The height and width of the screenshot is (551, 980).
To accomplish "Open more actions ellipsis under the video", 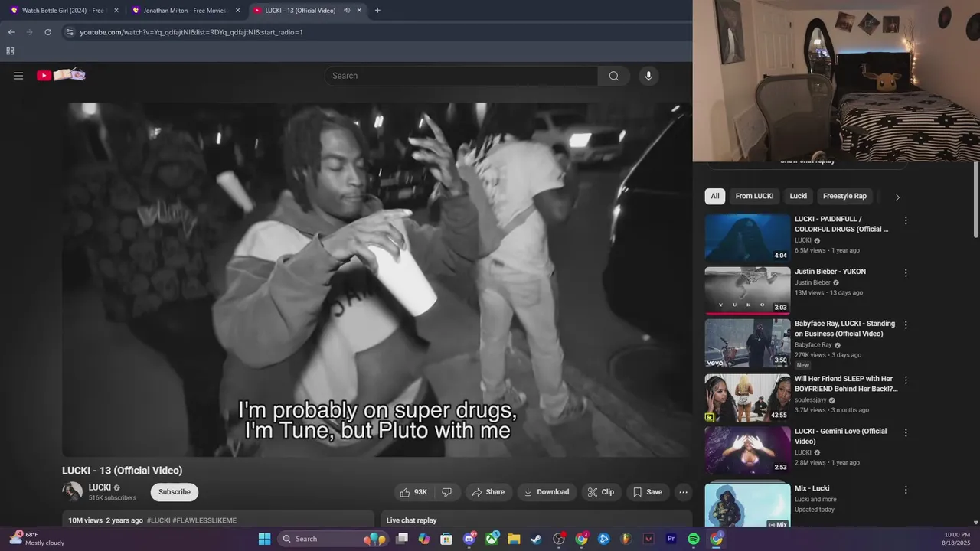I will 683,492.
